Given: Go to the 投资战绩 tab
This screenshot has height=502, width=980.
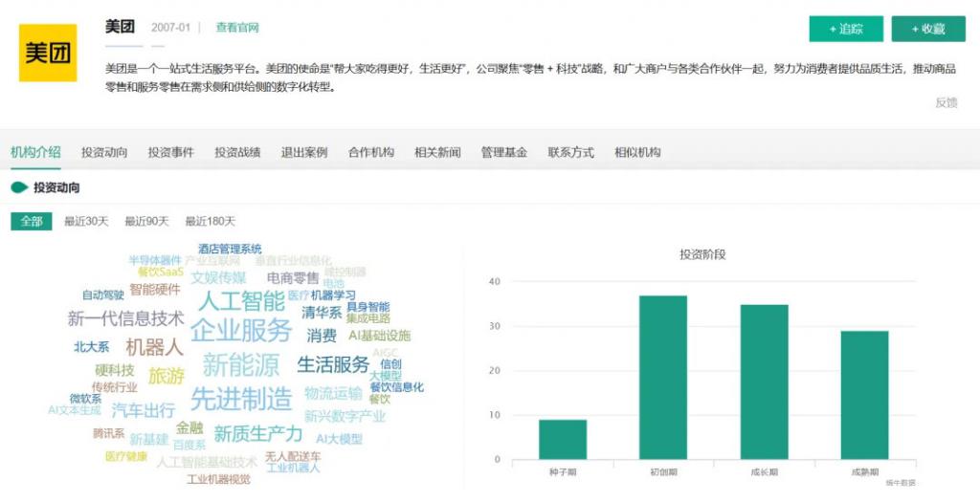Looking at the screenshot, I should click(x=237, y=152).
